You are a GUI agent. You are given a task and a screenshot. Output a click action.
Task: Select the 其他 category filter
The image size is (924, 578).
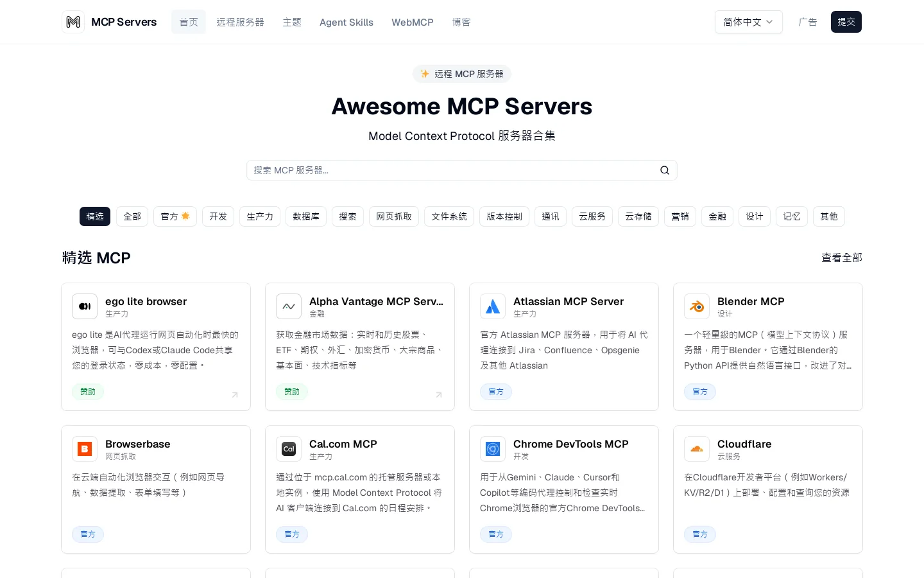829,216
